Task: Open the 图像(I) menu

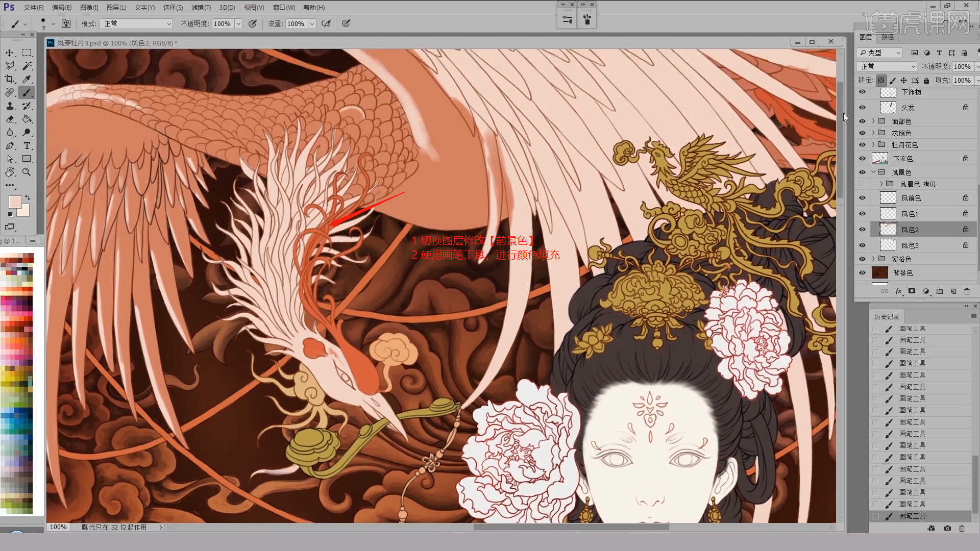Action: tap(89, 8)
